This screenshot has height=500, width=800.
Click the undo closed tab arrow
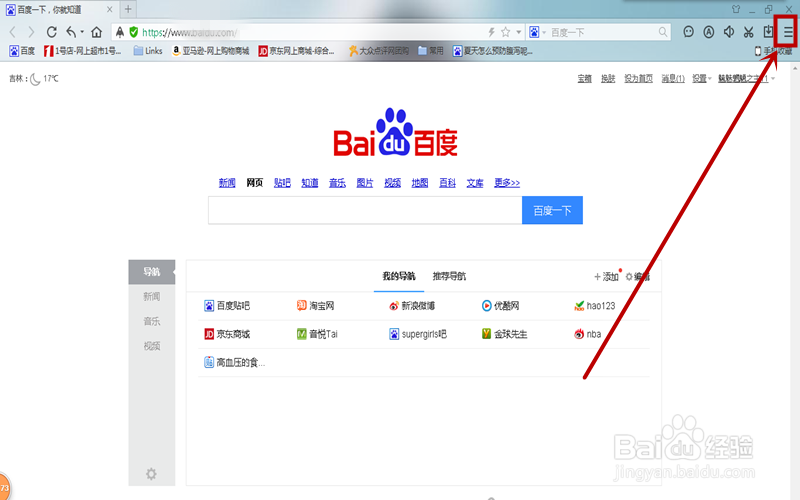pos(71,32)
